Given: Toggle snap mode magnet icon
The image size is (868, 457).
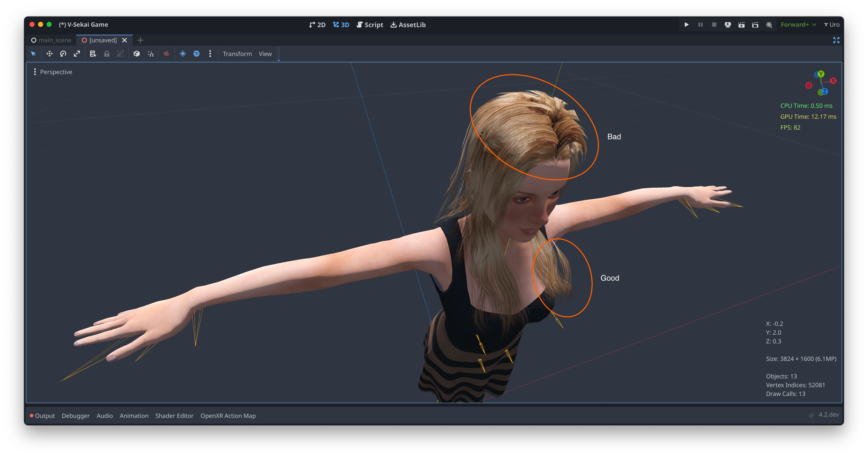Looking at the screenshot, I should (151, 54).
